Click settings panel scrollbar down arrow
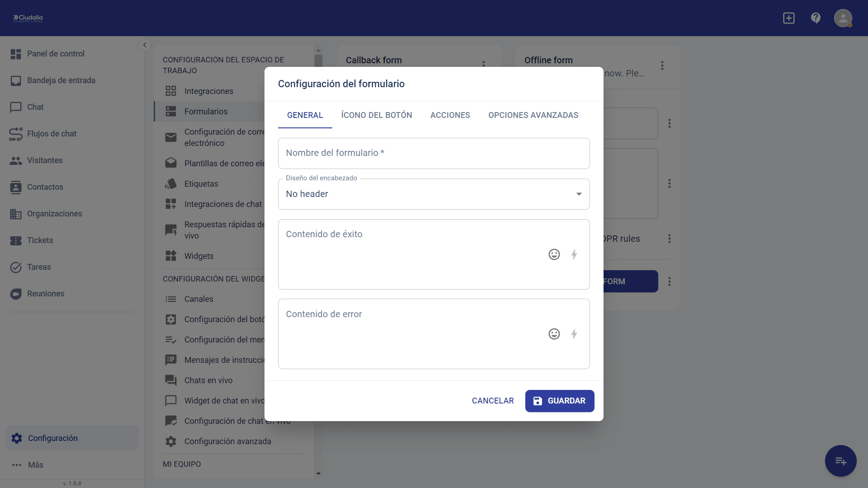Image resolution: width=868 pixels, height=488 pixels. [318, 474]
